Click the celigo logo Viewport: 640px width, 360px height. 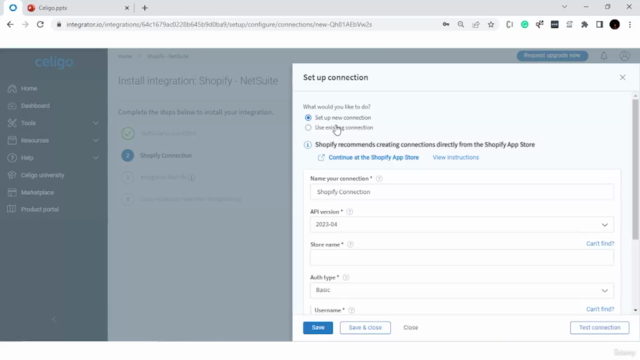click(x=54, y=62)
